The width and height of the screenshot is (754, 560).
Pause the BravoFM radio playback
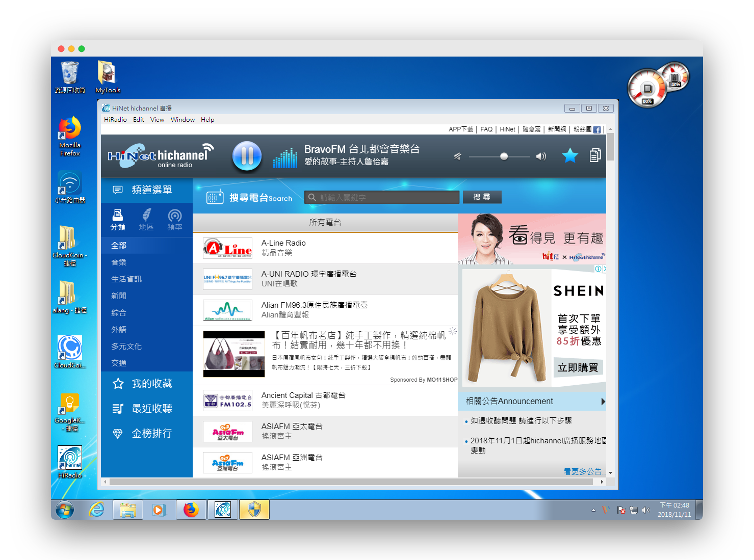[247, 155]
